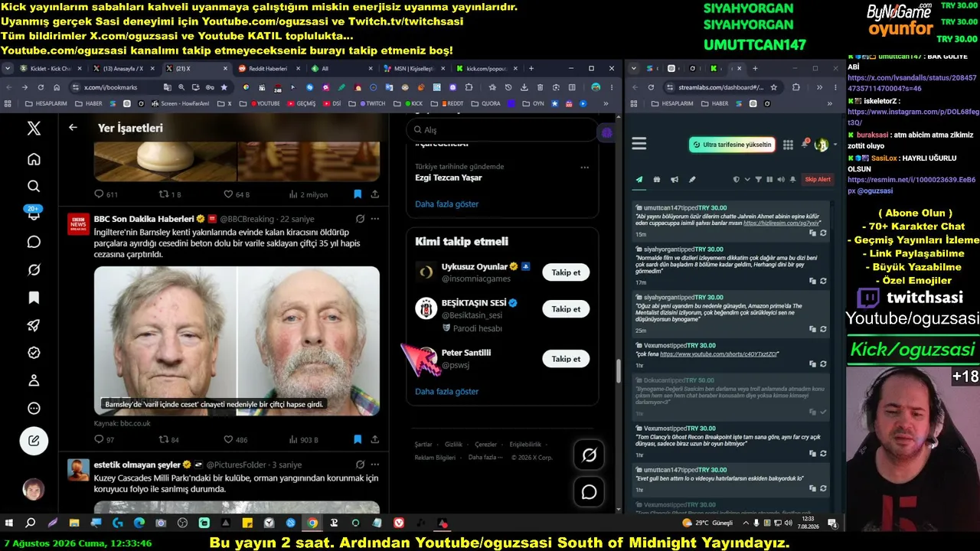
Task: Open the Streamlabs hamburger menu
Action: [x=639, y=144]
